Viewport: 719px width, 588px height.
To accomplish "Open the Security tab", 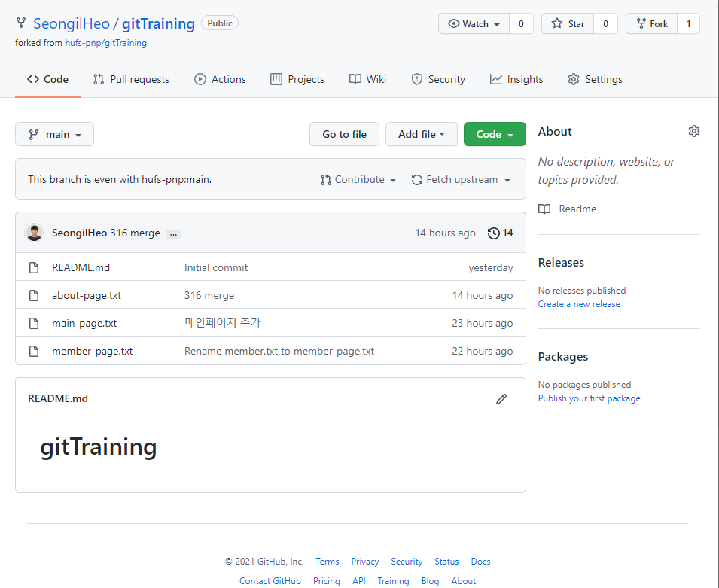I will coord(438,79).
